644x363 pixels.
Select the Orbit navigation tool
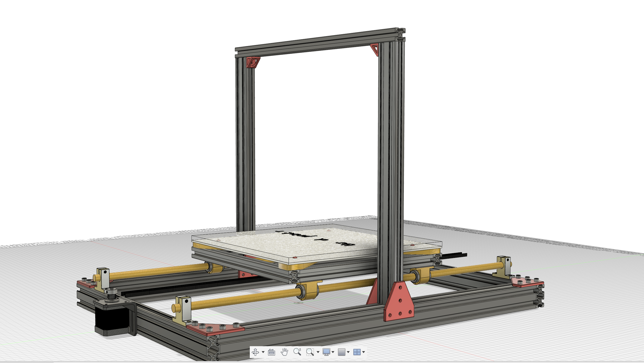pos(255,352)
